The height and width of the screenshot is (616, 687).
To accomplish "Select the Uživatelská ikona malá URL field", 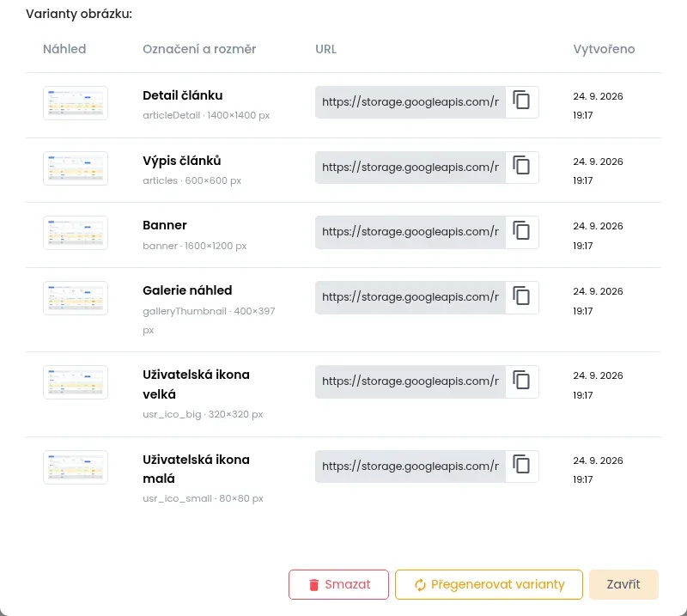I will click(410, 467).
